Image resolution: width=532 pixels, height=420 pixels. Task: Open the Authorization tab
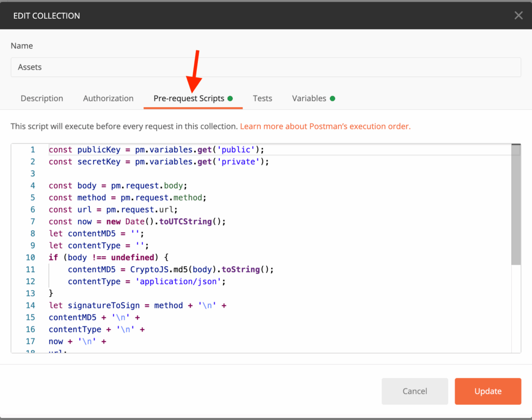(108, 98)
